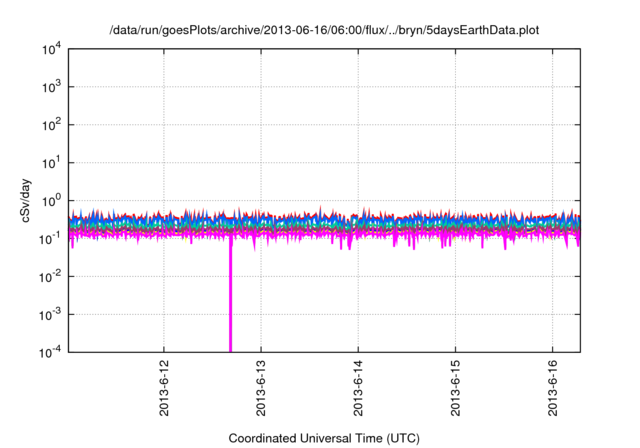Click the plot file path title
The width and height of the screenshot is (640, 448).
click(x=324, y=30)
